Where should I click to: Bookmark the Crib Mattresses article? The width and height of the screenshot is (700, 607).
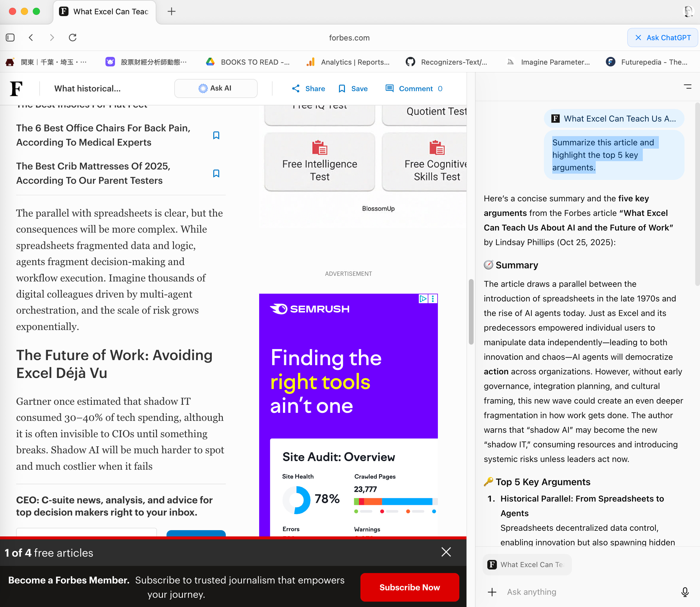(216, 173)
